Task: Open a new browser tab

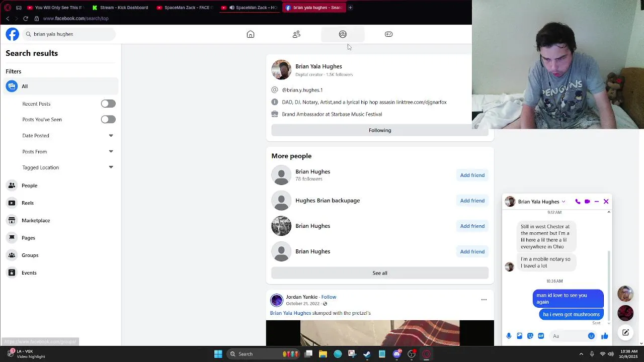Action: point(350,8)
